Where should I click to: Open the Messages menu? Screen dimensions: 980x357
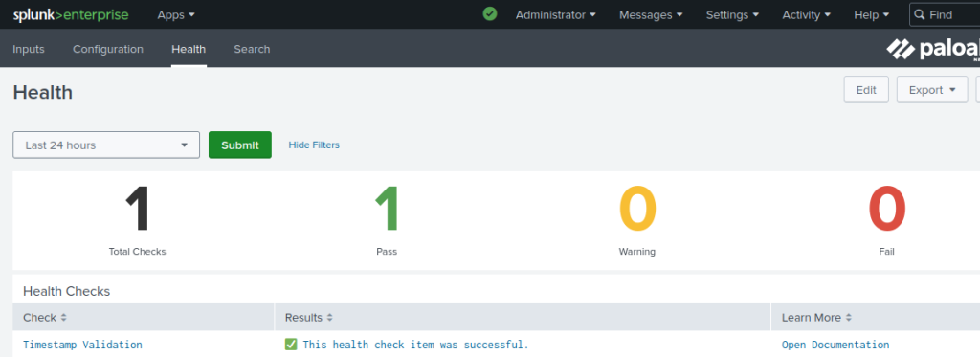pos(651,15)
